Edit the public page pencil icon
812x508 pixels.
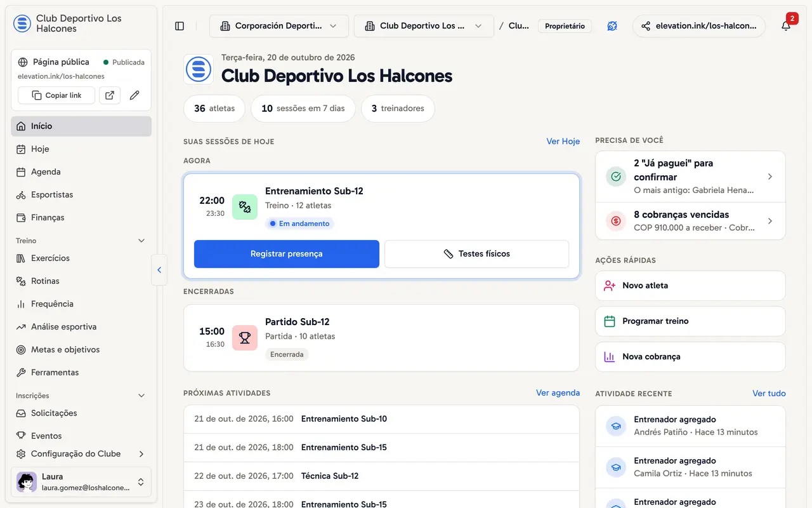pos(134,95)
